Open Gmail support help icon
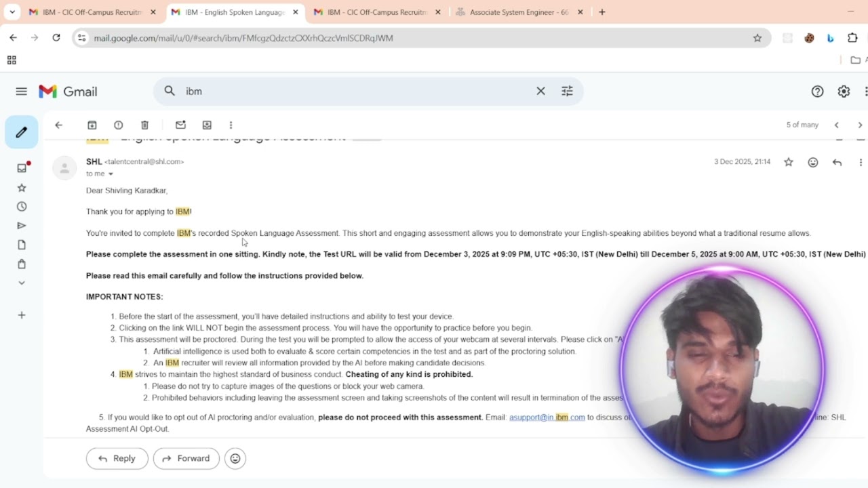This screenshot has width=868, height=488. point(817,91)
